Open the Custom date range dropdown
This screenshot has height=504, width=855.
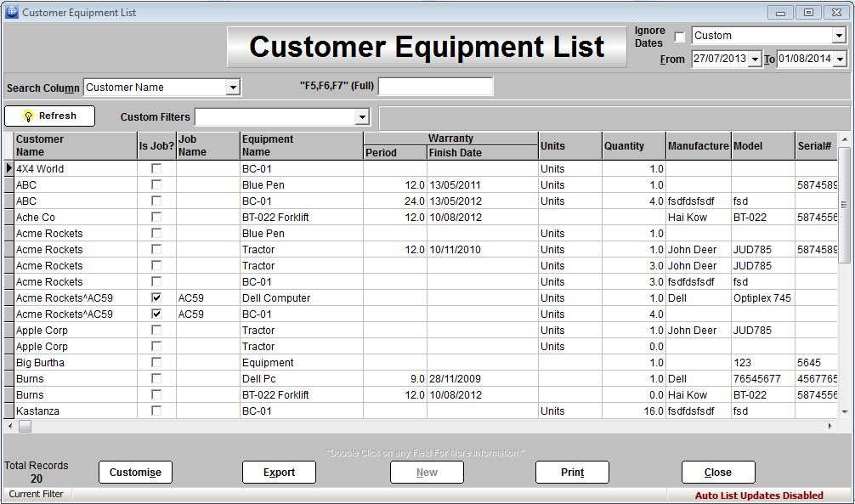point(839,36)
